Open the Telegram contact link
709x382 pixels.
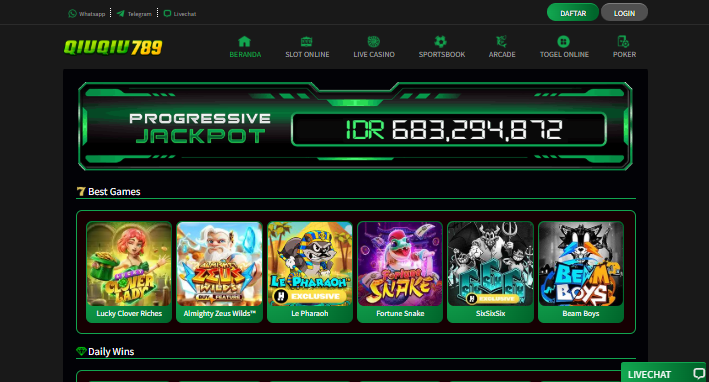click(134, 14)
